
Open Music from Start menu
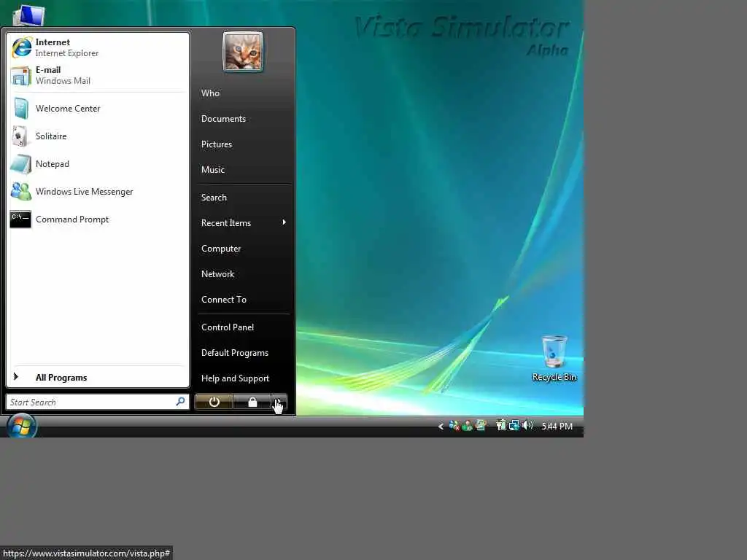(213, 169)
